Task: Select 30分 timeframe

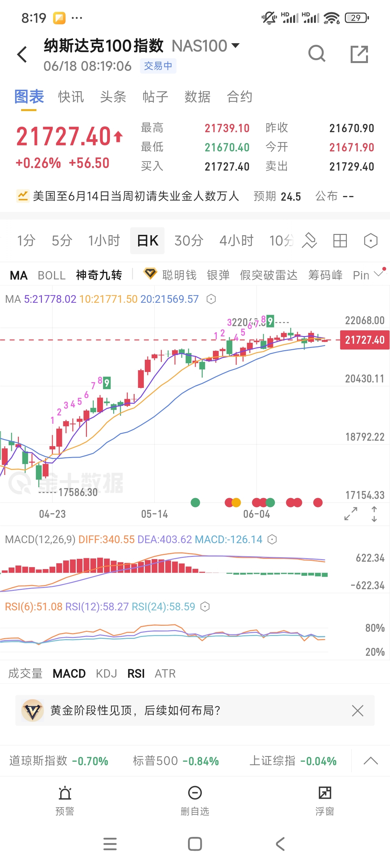Action: coord(189,241)
